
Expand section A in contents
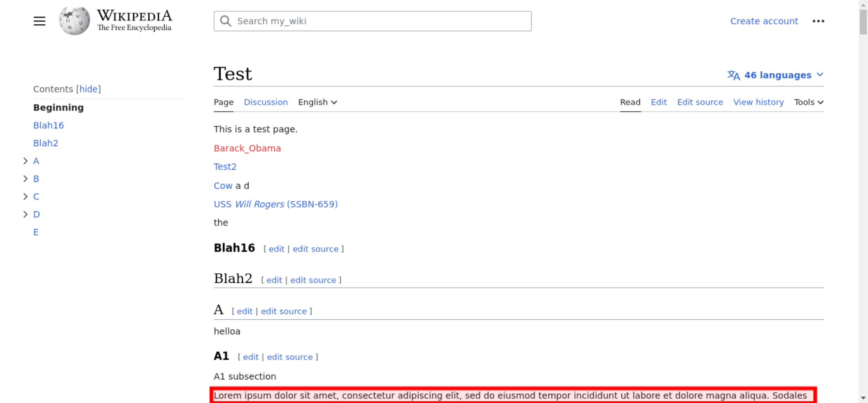(25, 161)
